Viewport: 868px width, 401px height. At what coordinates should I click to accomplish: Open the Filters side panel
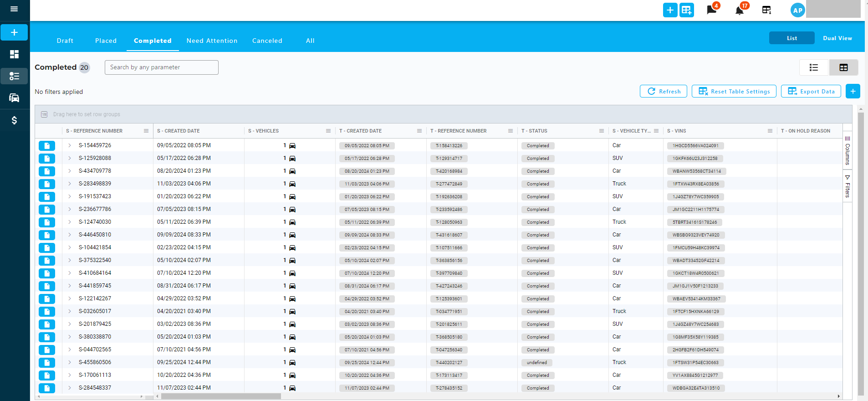(x=848, y=186)
